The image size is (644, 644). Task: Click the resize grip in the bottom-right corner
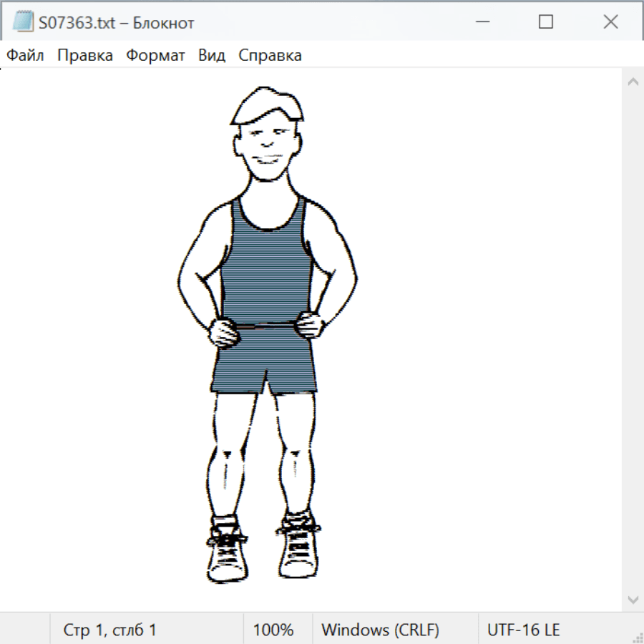tap(638, 638)
